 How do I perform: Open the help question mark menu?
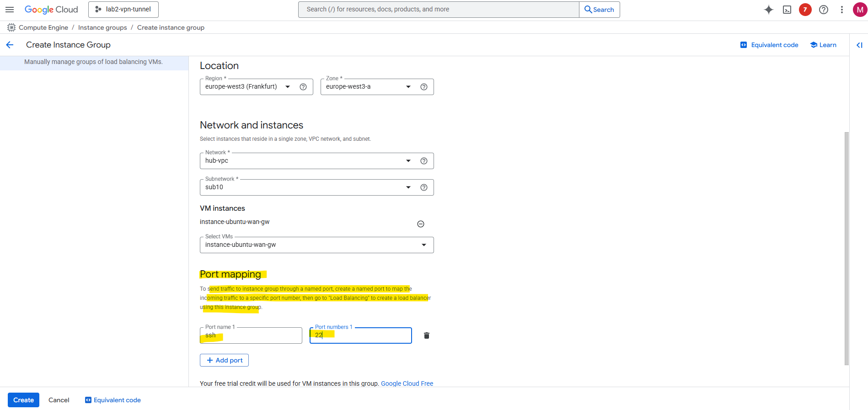(824, 10)
